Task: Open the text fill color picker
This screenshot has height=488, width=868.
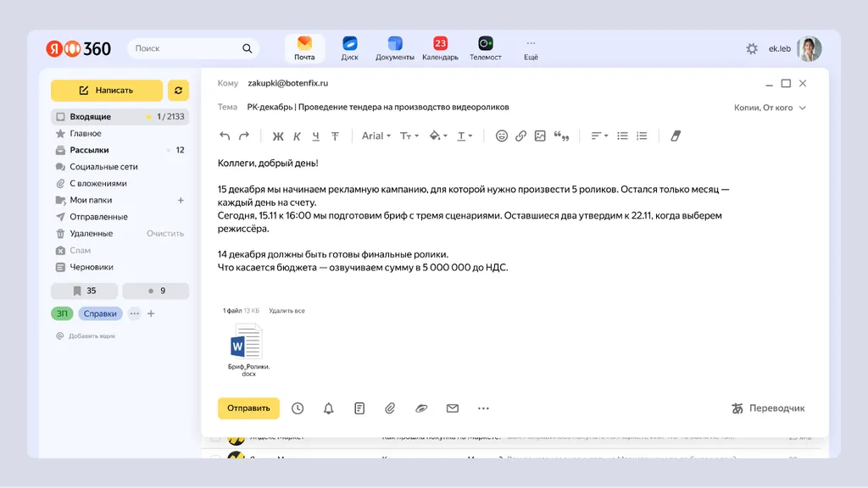Action: click(x=438, y=136)
